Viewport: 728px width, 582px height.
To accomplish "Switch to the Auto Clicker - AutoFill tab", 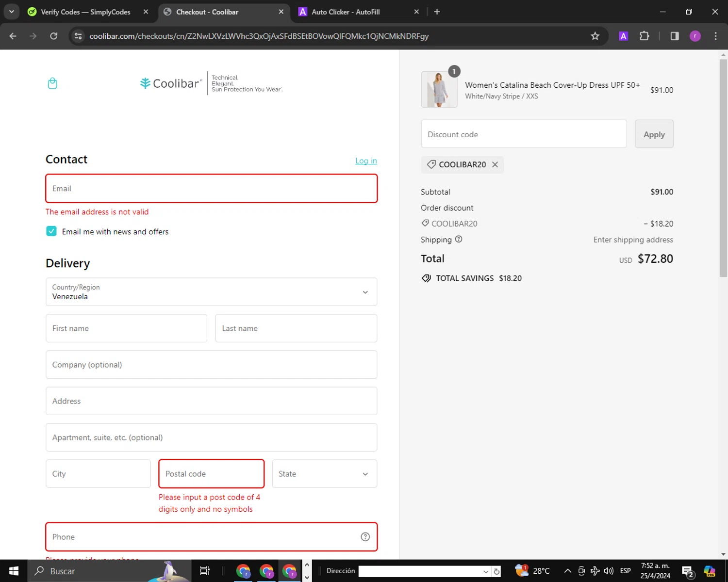I will [x=346, y=12].
